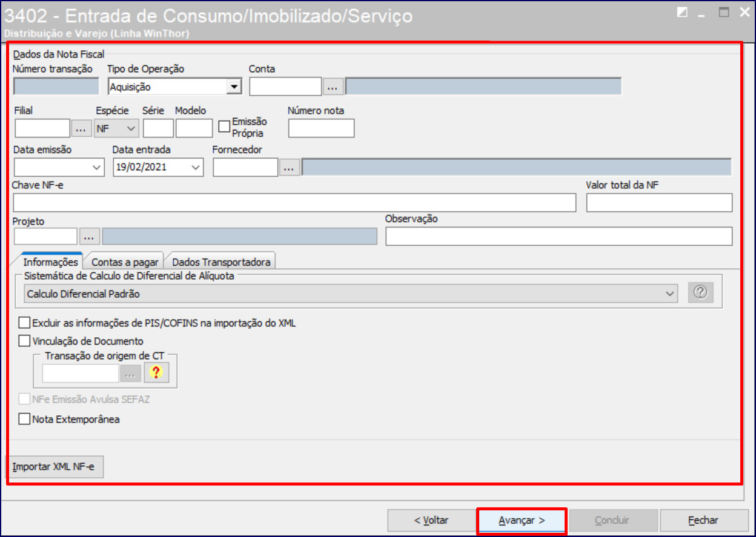Click the Fornecedor code field
This screenshot has height=537, width=756.
point(245,168)
